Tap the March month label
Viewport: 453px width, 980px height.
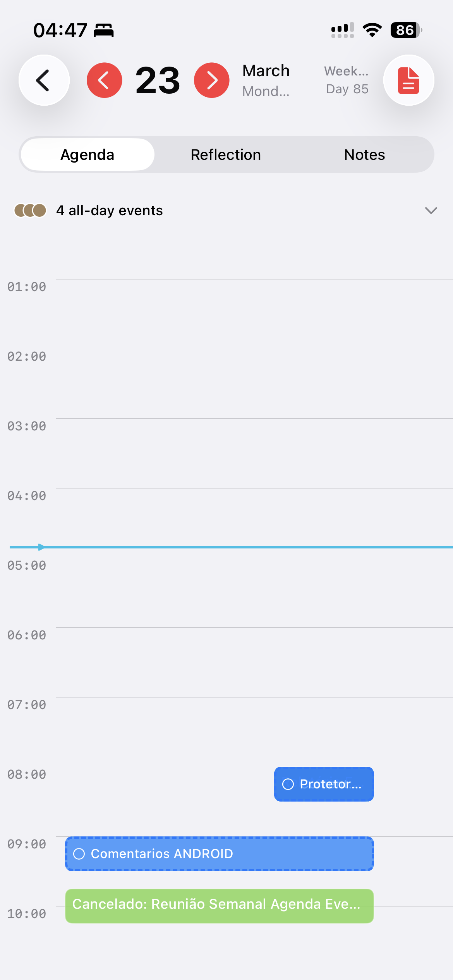[266, 71]
